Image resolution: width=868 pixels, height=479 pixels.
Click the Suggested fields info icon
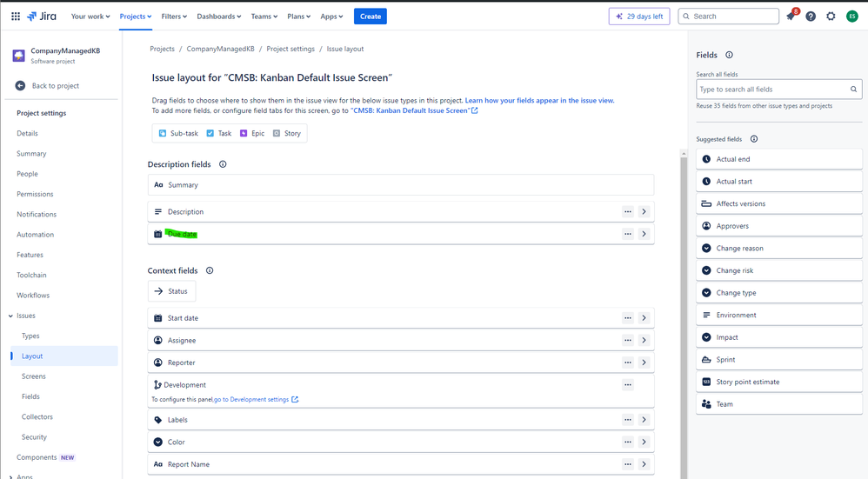tap(754, 139)
